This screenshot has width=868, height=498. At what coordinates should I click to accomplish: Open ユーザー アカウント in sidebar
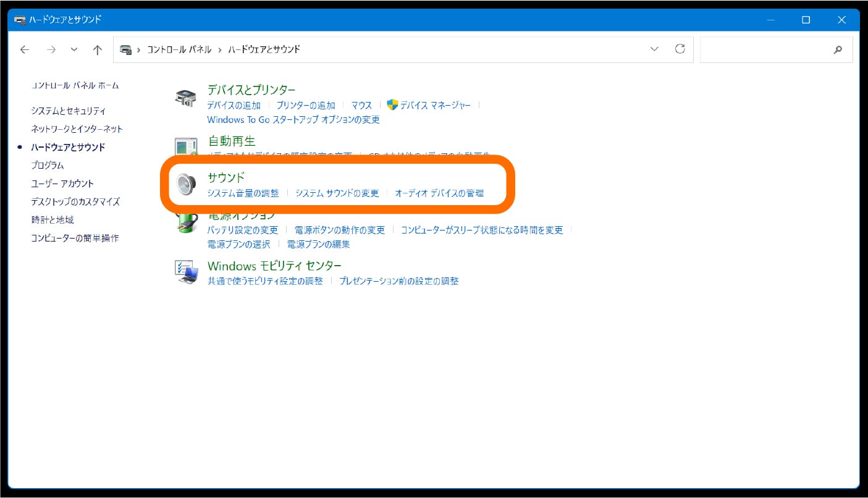[x=62, y=184]
